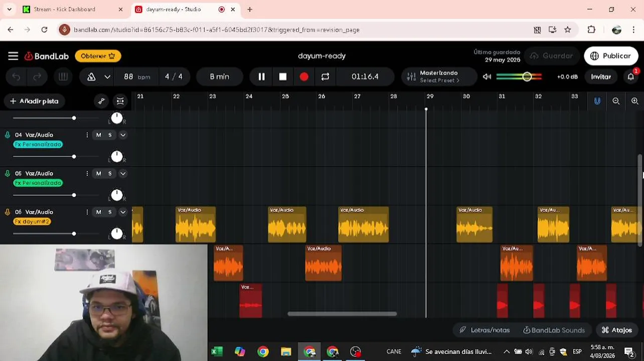Click track 04 microphone icon
Image resolution: width=644 pixels, height=361 pixels.
click(8, 135)
